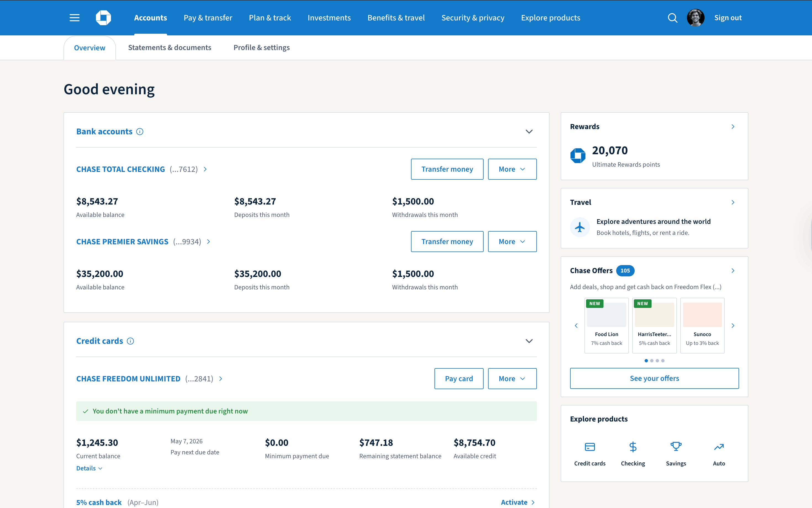Open CHASE TOTAL CHECKING account link
The width and height of the screenshot is (812, 508).
click(120, 169)
